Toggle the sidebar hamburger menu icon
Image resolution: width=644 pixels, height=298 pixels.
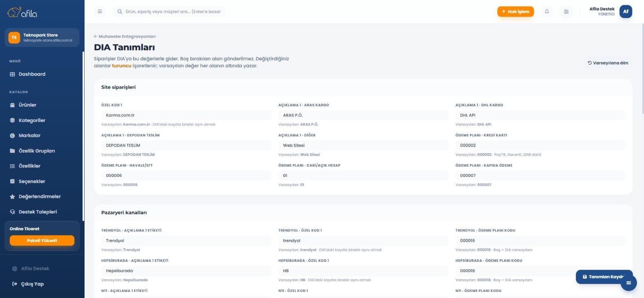point(100,11)
